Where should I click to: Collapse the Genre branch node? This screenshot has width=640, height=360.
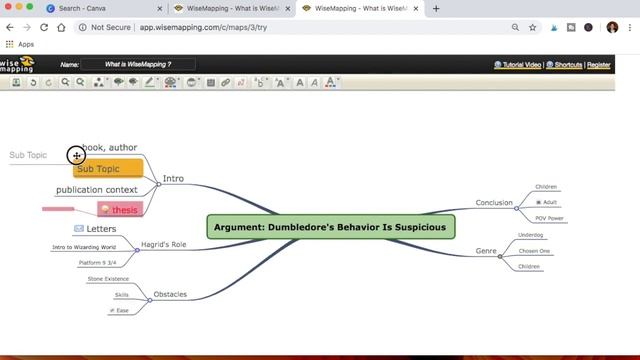coord(500,256)
